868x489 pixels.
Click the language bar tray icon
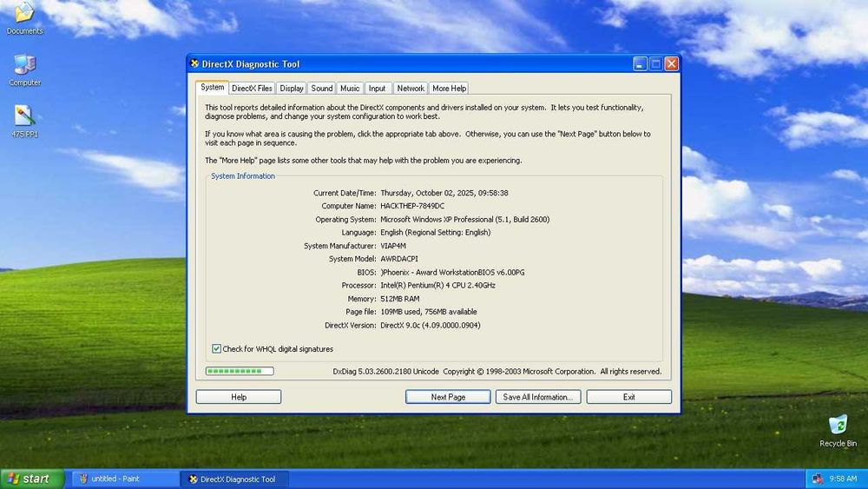point(817,479)
